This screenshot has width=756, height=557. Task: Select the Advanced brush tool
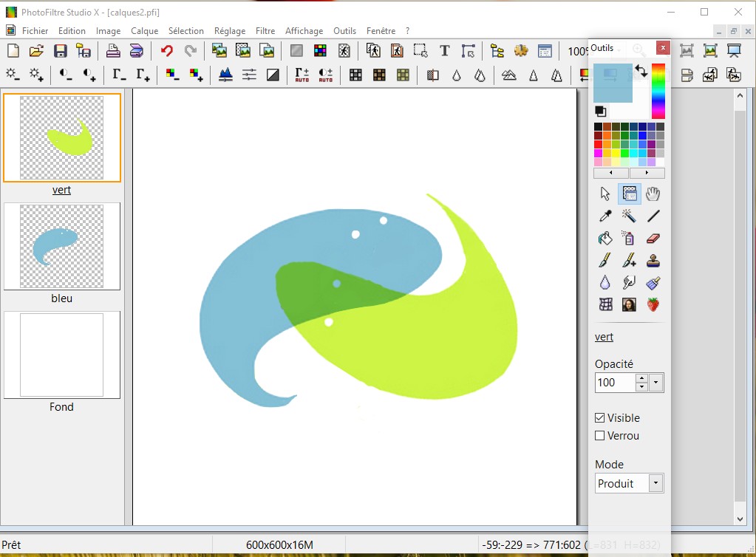(629, 261)
